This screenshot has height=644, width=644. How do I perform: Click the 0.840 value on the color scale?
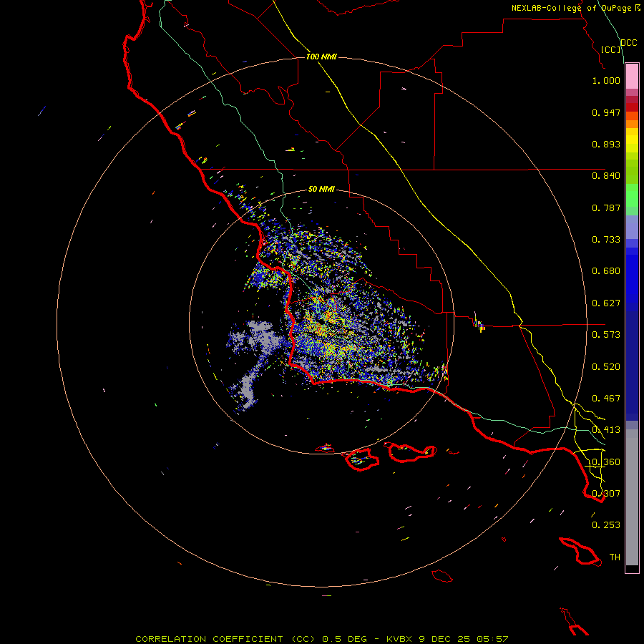(606, 176)
